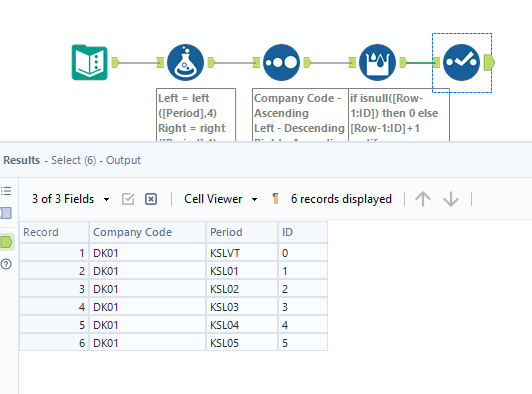Click the help question mark icon
The height and width of the screenshot is (394, 532).
coord(6,264)
